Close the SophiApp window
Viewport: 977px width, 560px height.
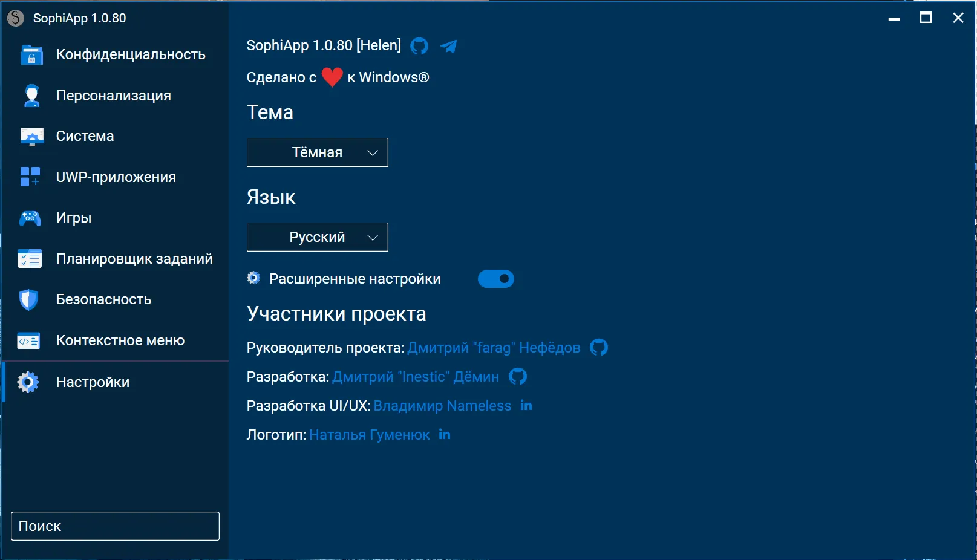(x=958, y=18)
